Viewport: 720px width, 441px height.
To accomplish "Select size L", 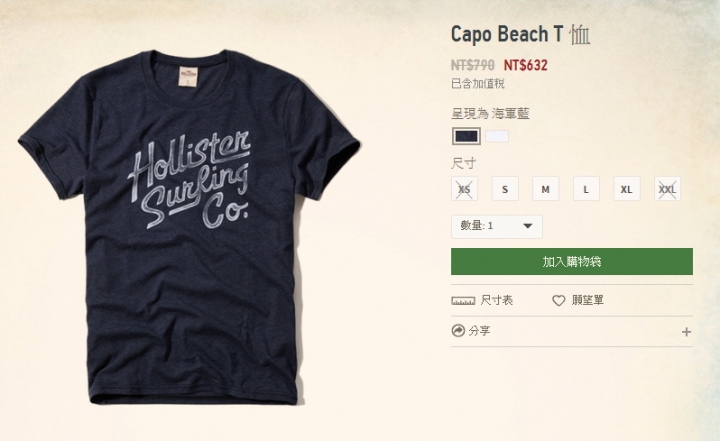I will pyautogui.click(x=586, y=189).
